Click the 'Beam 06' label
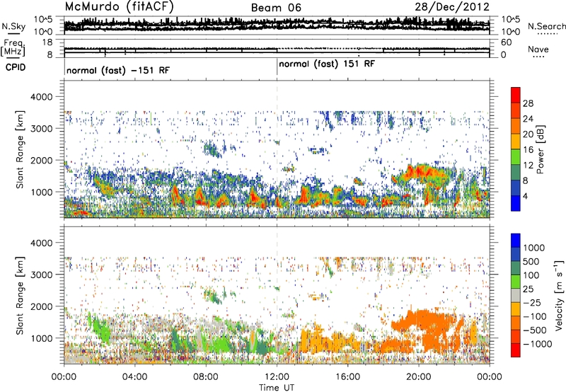 coord(276,8)
